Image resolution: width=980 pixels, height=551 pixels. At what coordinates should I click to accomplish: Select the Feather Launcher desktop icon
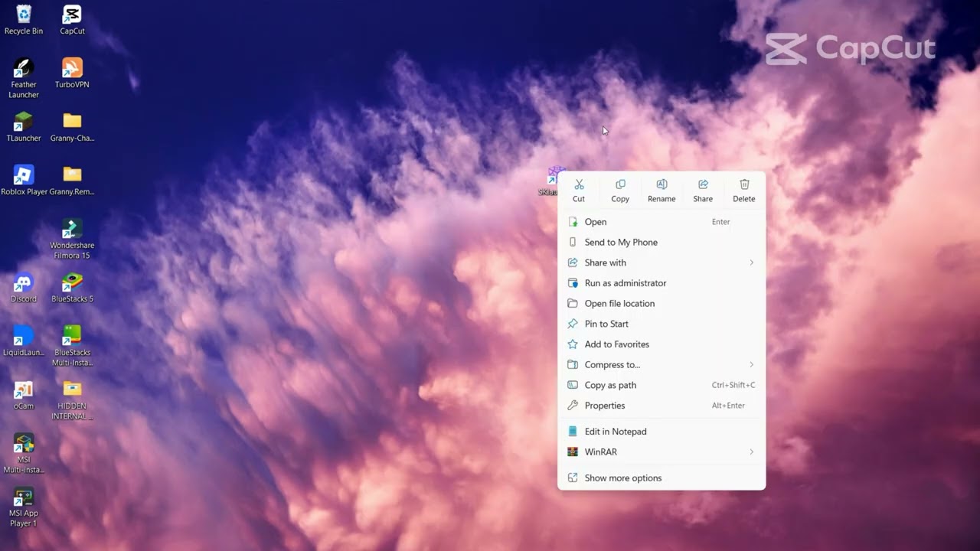click(24, 78)
